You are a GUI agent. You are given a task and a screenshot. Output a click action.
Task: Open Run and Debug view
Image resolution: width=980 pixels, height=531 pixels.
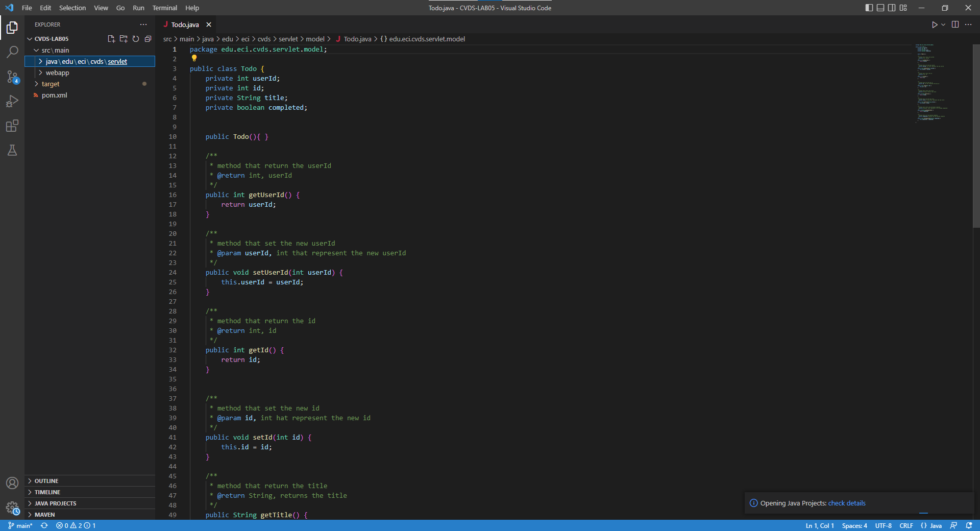[x=12, y=101]
